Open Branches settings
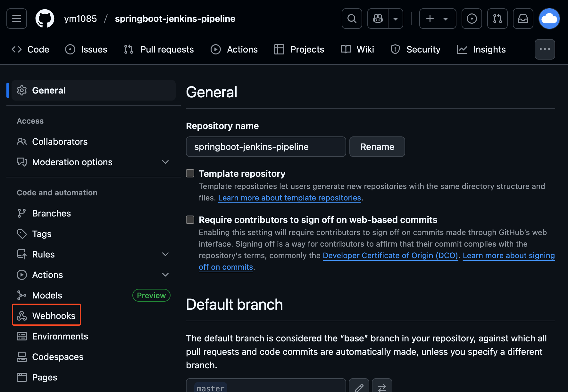 point(94,213)
